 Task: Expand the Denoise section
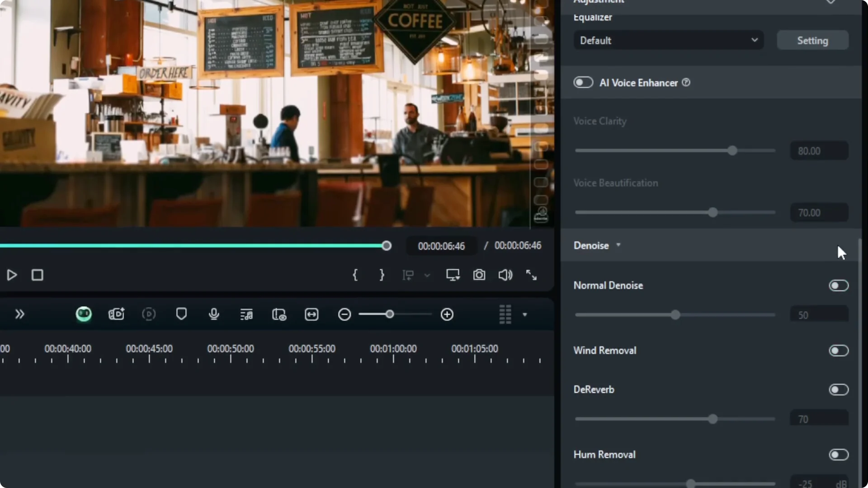point(619,245)
